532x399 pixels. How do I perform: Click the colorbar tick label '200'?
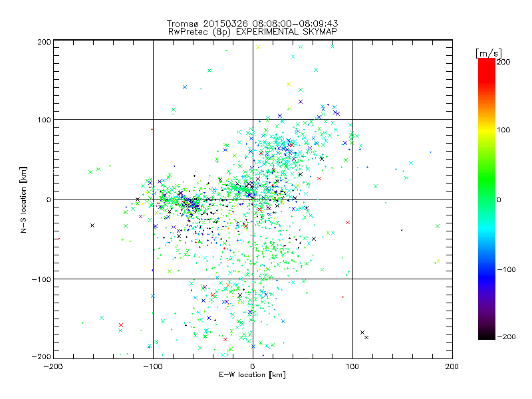pos(503,62)
